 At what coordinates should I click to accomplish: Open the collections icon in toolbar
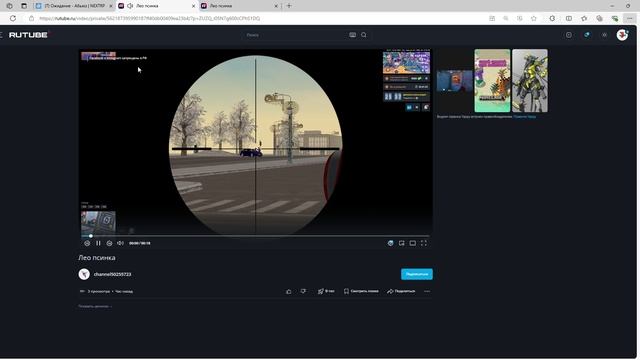599,18
